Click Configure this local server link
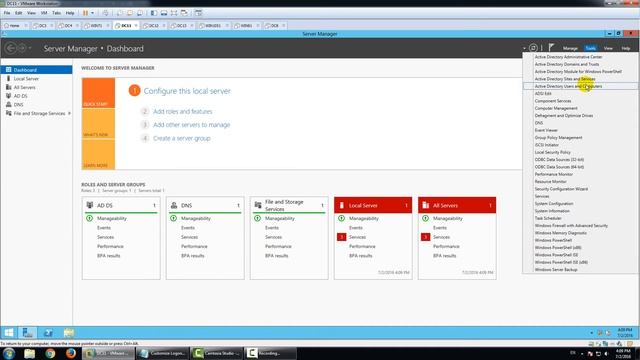Image resolution: width=640 pixels, height=360 pixels. 187,91
